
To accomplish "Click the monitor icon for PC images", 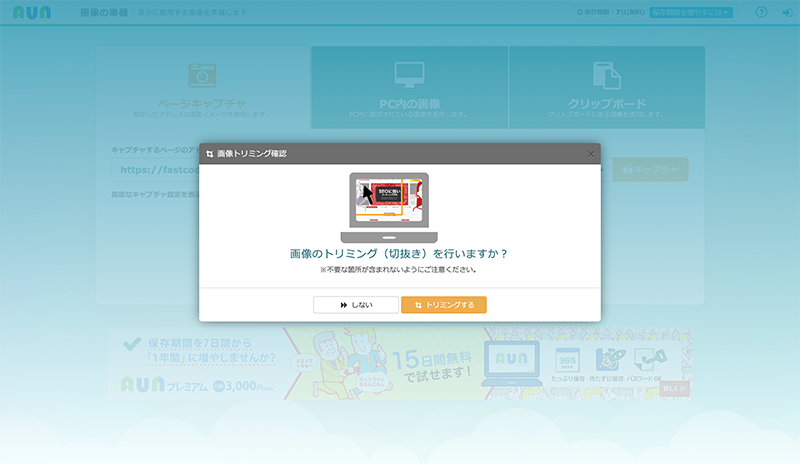I will point(409,74).
